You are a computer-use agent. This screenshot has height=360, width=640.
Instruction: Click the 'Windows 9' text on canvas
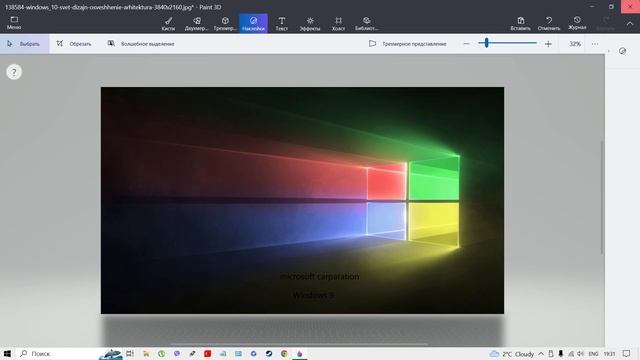(313, 295)
